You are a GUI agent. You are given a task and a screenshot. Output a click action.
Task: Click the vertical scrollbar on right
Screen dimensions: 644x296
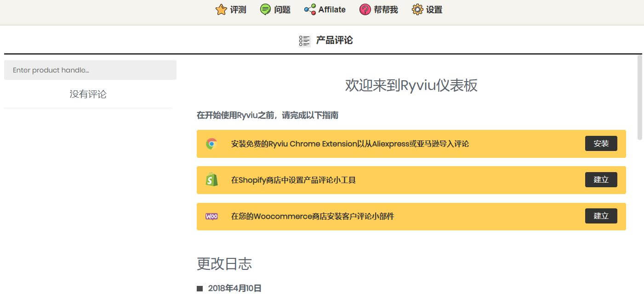pos(639,96)
